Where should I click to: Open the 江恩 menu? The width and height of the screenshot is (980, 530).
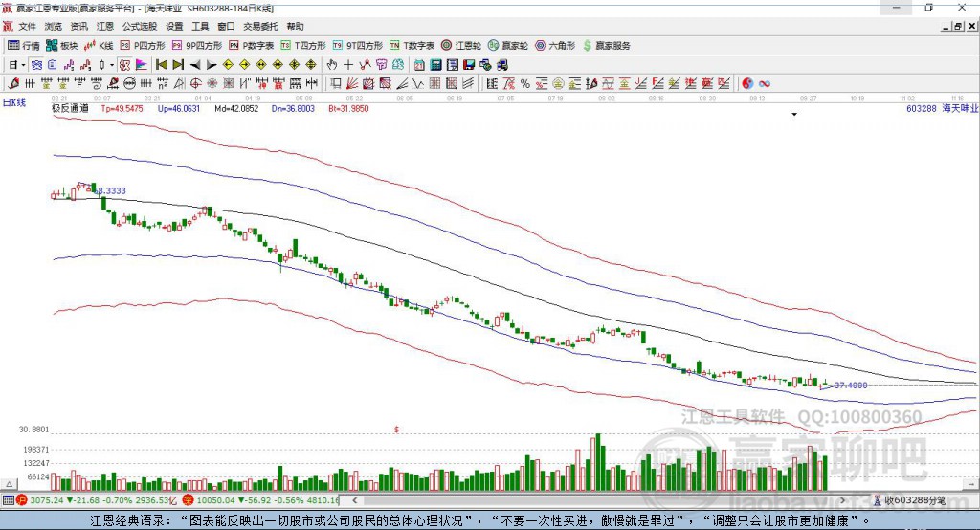pyautogui.click(x=104, y=26)
